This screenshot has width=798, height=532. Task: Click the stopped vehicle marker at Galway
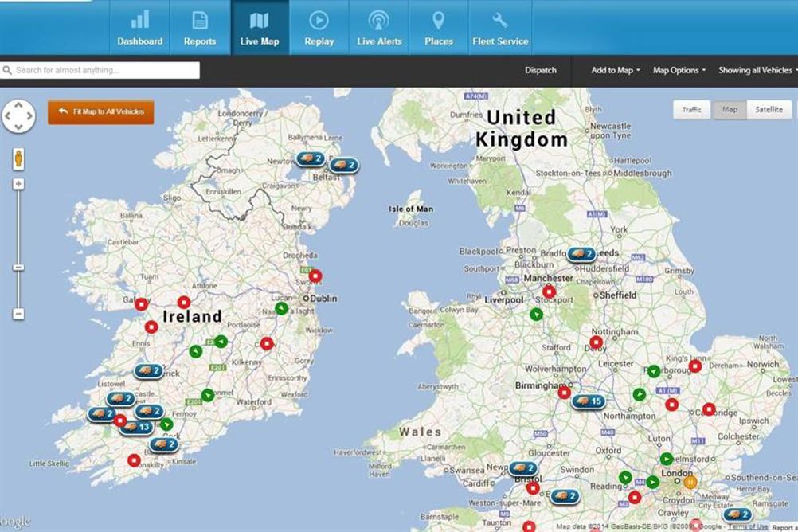[142, 304]
